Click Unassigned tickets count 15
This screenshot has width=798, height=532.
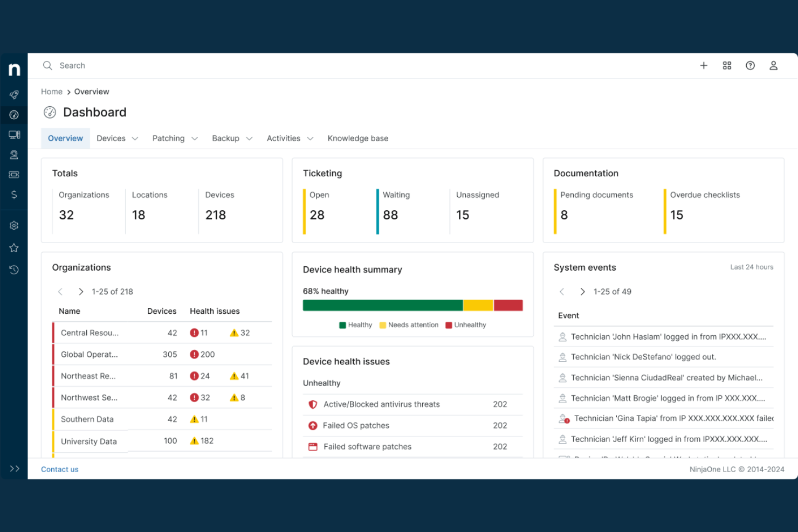(463, 215)
